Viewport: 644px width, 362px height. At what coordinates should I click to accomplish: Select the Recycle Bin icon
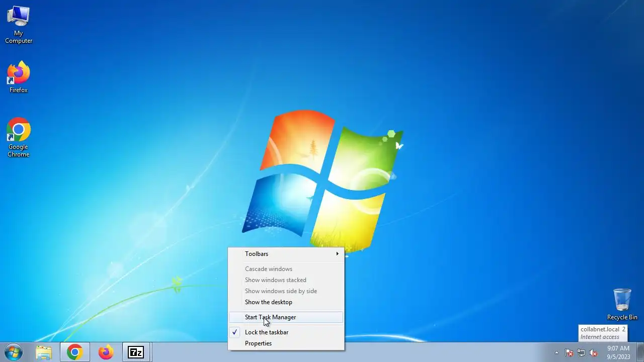click(x=622, y=304)
